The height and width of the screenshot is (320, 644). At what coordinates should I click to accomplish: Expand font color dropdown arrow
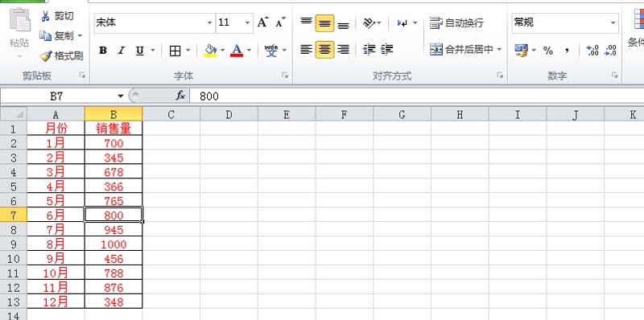(249, 51)
